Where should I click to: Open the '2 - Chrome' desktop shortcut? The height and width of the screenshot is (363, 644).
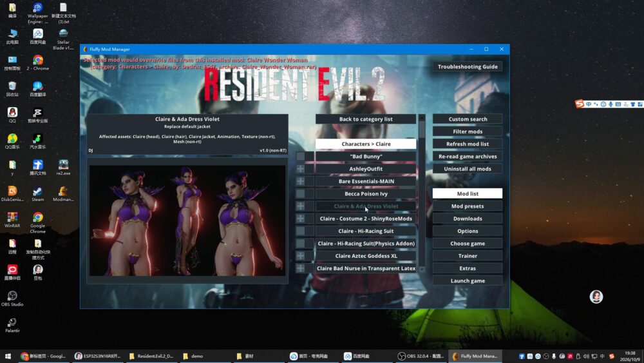[38, 63]
